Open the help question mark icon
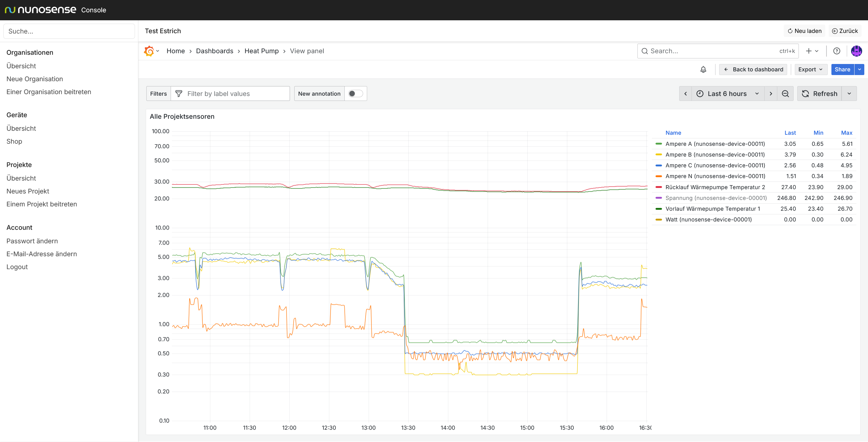868x442 pixels. [x=836, y=51]
